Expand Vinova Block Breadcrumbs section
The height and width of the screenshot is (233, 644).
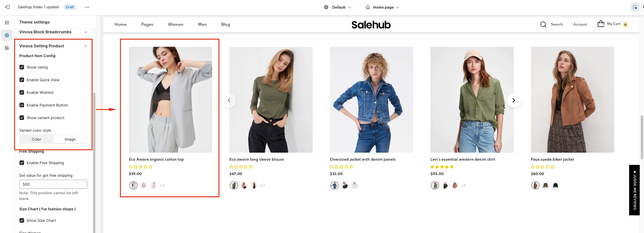86,32
